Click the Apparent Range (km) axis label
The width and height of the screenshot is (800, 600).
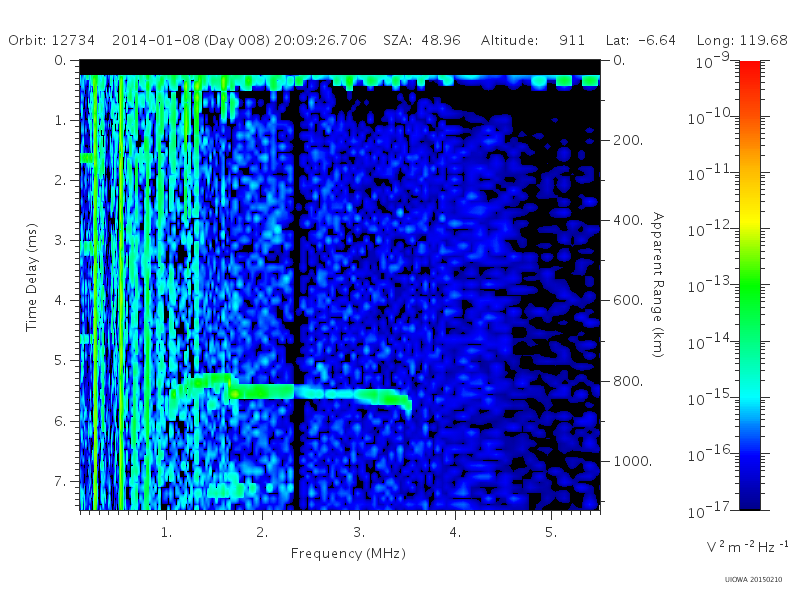(x=658, y=285)
